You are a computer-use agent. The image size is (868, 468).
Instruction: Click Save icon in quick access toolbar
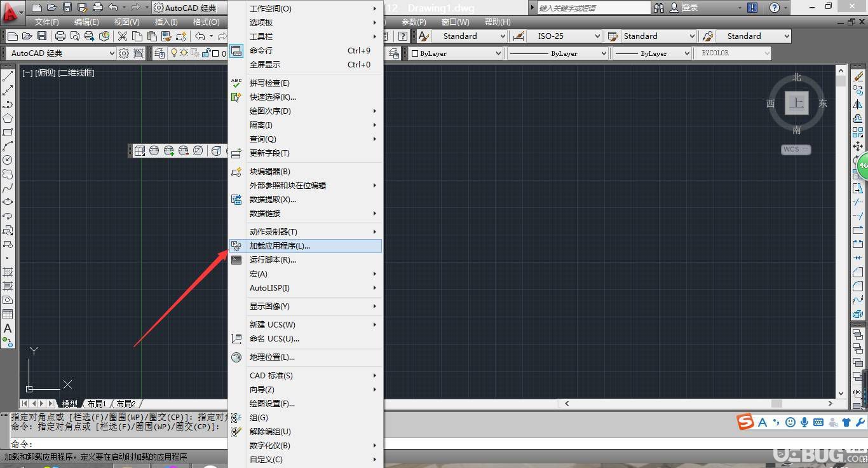coord(67,8)
